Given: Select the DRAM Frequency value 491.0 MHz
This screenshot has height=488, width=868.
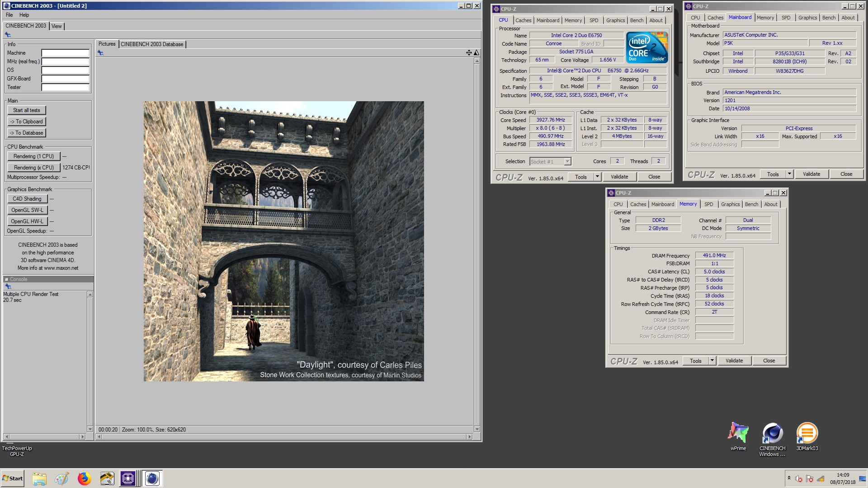Looking at the screenshot, I should click(714, 255).
